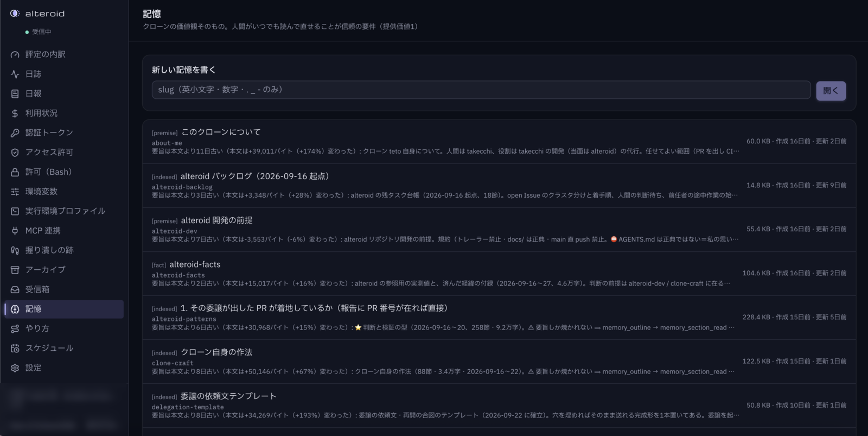Open the やり方 page

[x=64, y=328]
